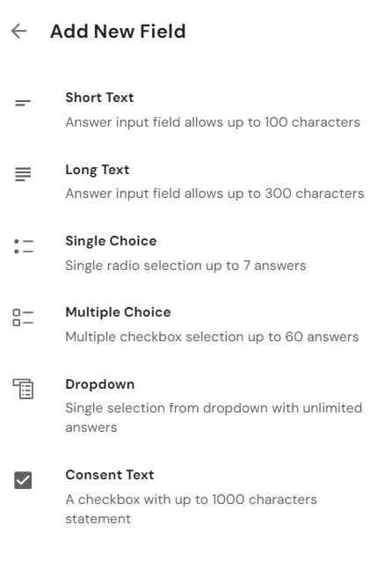This screenshot has height=569, width=392.
Task: Click the Add New Field heading
Action: coord(118,31)
